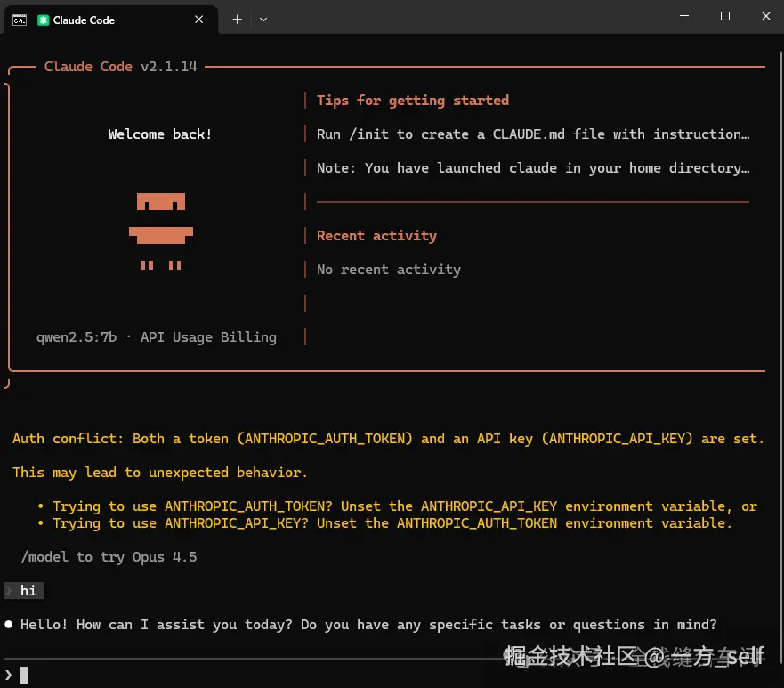Close the Claude Code tab
Viewport: 784px width, 688px height.
pos(199,20)
